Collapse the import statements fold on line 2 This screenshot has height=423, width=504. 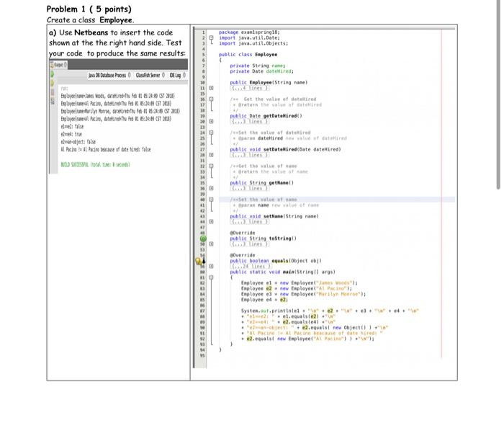(x=211, y=37)
